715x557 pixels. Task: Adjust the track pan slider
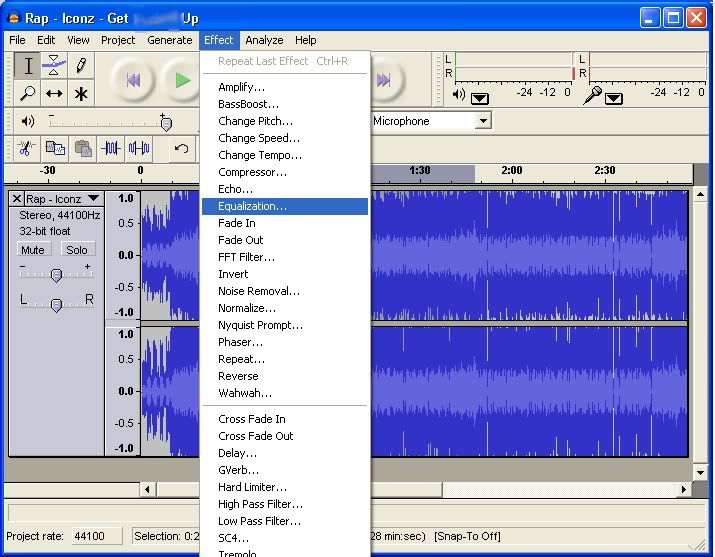coord(56,304)
